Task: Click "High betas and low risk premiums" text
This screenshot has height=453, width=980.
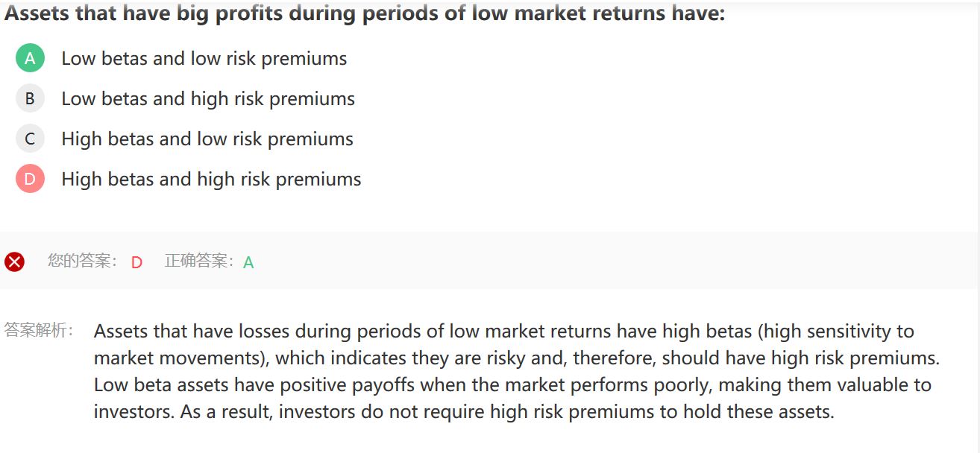Action: coord(207,139)
